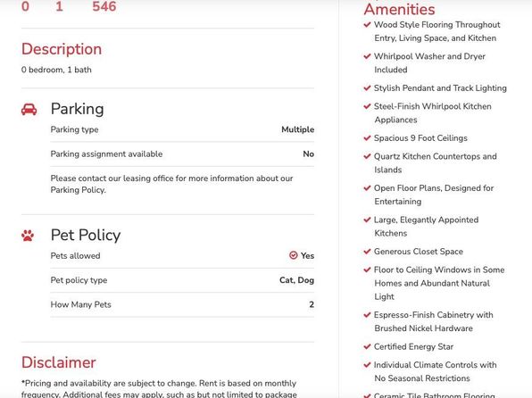The height and width of the screenshot is (398, 532).
Task: Click checkmark beside Quartz Kitchen Countertops
Action: click(367, 156)
